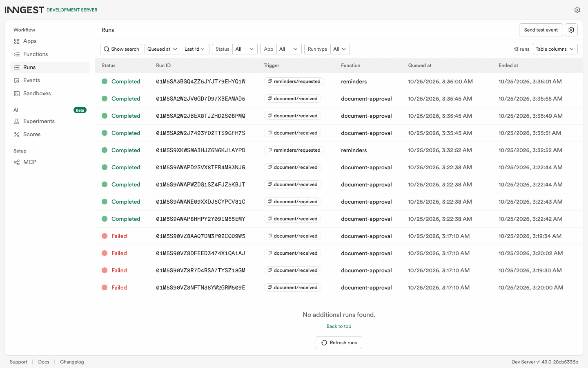Select Runs in the sidebar
588x368 pixels.
(50, 67)
